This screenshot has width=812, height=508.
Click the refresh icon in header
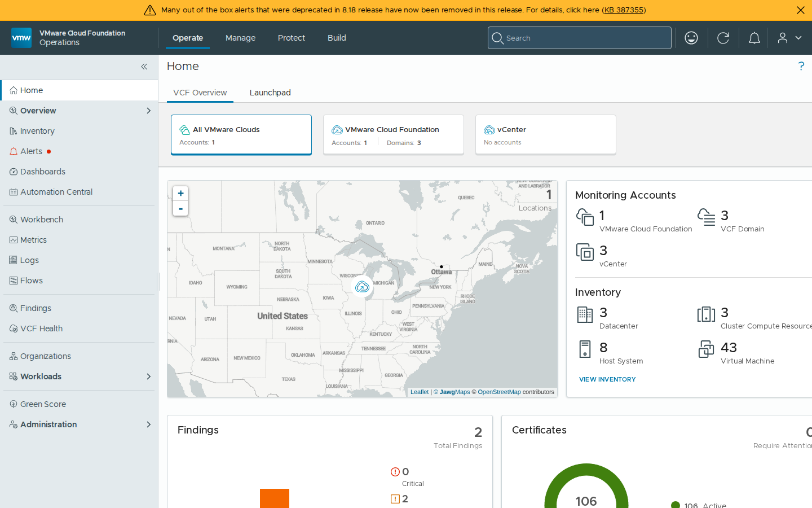click(723, 38)
